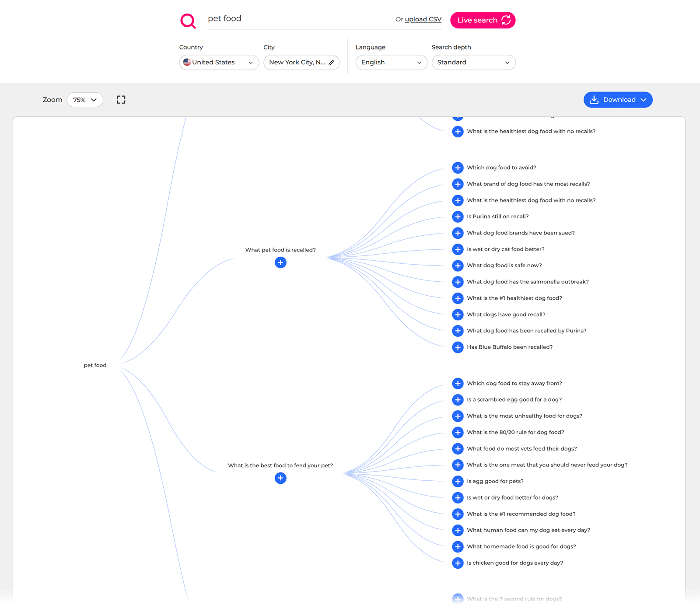Enter fullscreen with the expand icon
Viewport: 700px width, 605px height.
pos(121,99)
